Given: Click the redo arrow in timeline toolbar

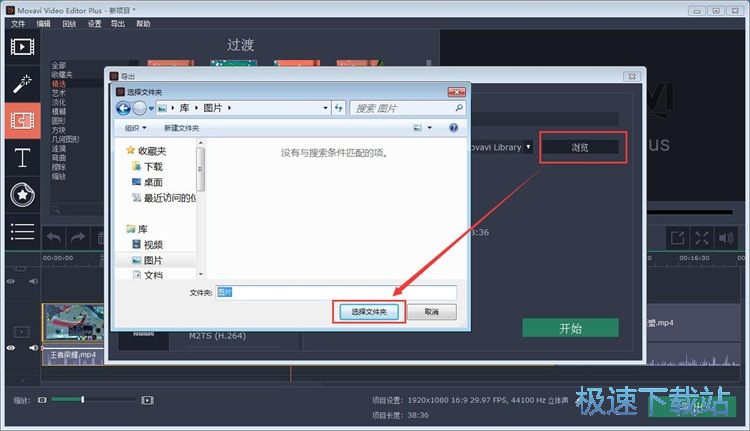Looking at the screenshot, I should 77,237.
